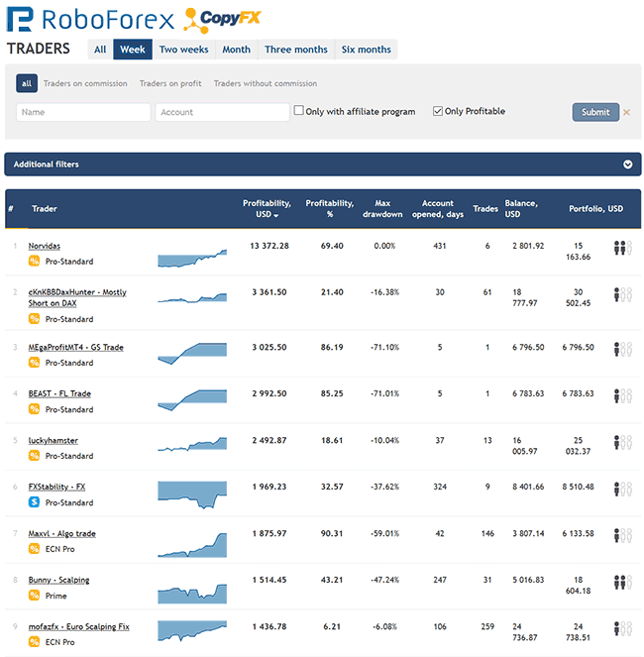Viewport: 644px width, 657px height.
Task: Click the subscribers icon in mofazfx row
Action: click(622, 629)
